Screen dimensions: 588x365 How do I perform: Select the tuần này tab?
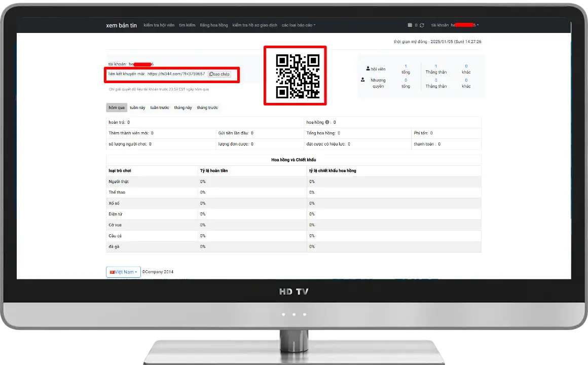pos(137,107)
